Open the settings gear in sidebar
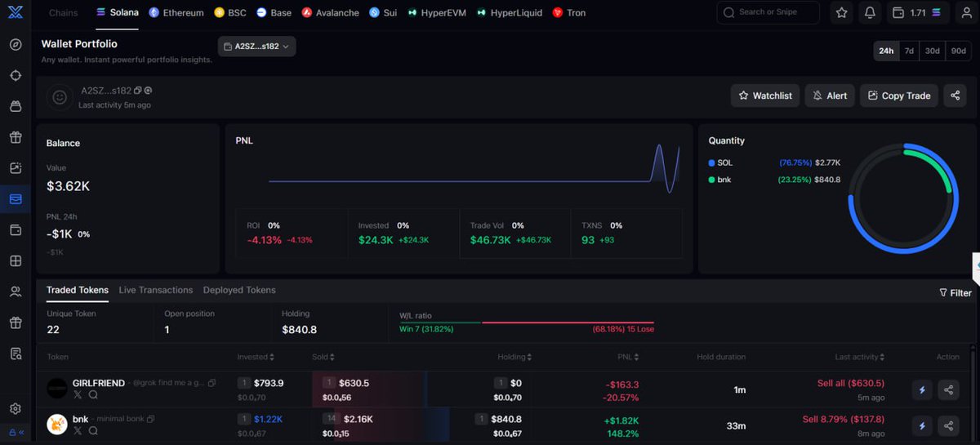Viewport: 980px width, 445px height. tap(16, 408)
